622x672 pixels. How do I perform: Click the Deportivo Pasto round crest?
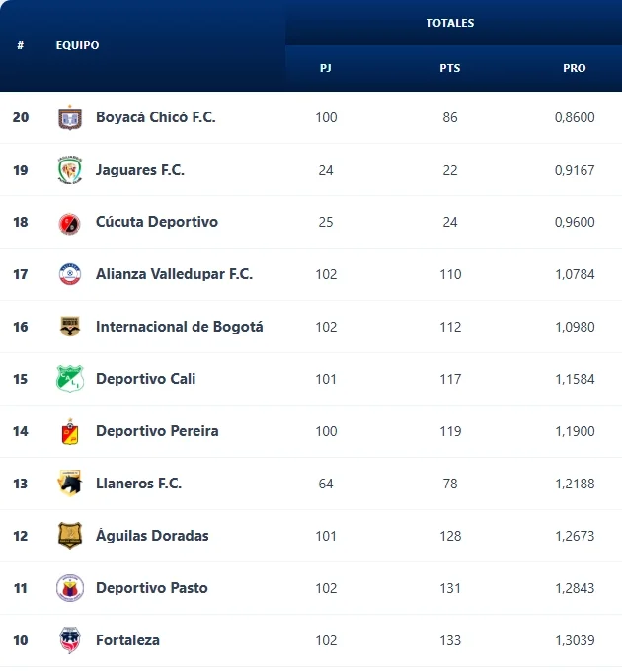pyautogui.click(x=70, y=588)
